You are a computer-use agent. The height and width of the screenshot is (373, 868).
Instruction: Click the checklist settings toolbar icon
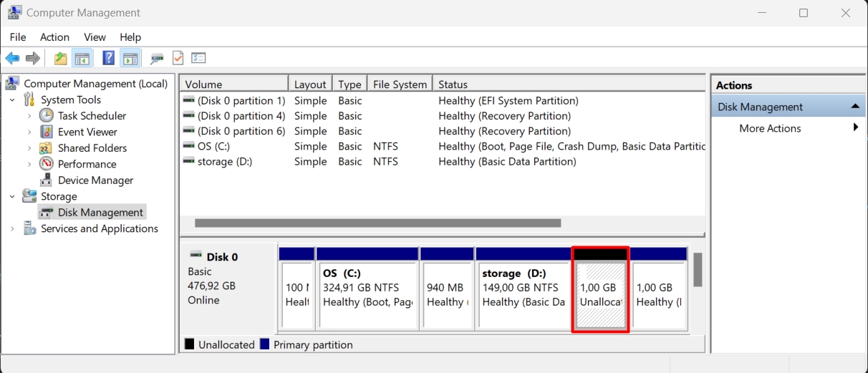pos(198,58)
